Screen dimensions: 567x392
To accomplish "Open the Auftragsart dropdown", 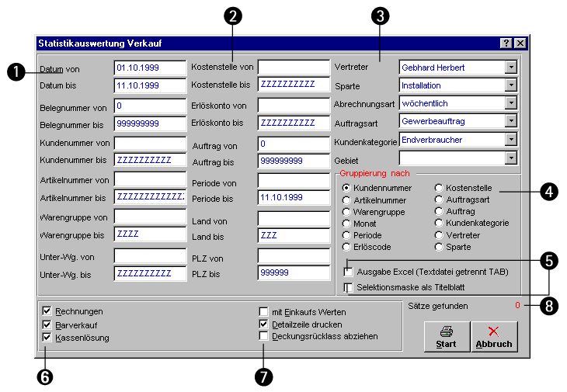I will click(x=510, y=121).
